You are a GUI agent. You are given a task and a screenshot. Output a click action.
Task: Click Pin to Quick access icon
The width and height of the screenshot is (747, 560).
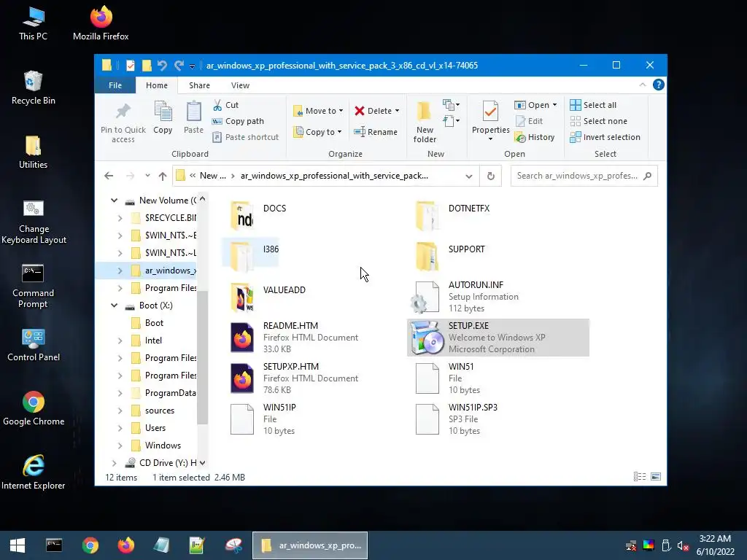pos(123,112)
